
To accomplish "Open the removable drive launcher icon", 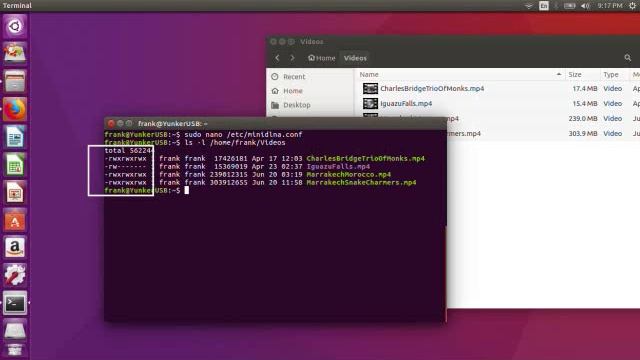I will point(15,331).
